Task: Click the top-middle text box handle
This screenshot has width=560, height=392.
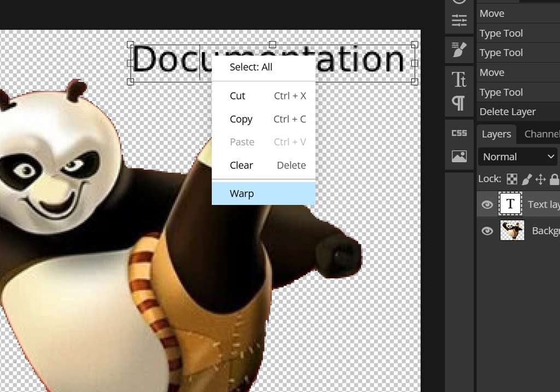Action: coord(272,45)
